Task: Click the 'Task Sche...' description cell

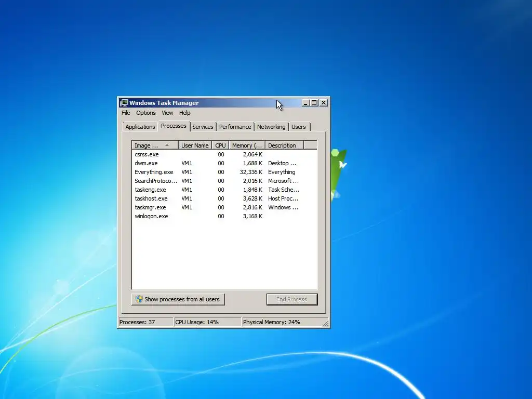Action: coord(284,190)
